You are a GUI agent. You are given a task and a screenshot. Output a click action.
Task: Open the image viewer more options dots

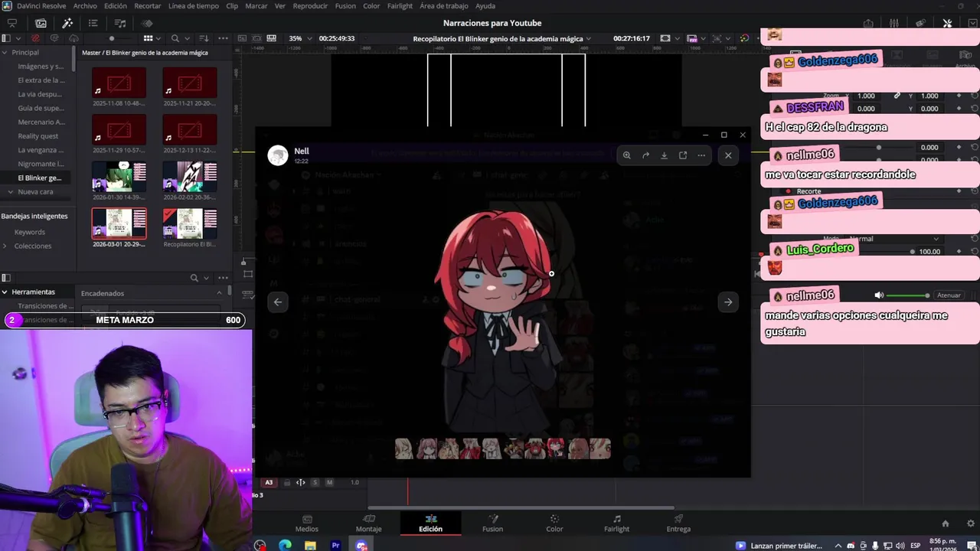701,155
